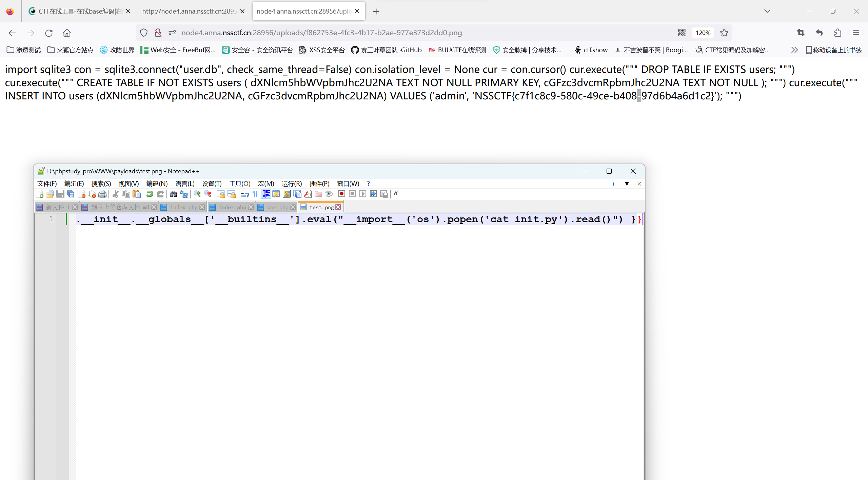This screenshot has width=868, height=480.
Task: Undo last action in Notepad++
Action: (150, 194)
